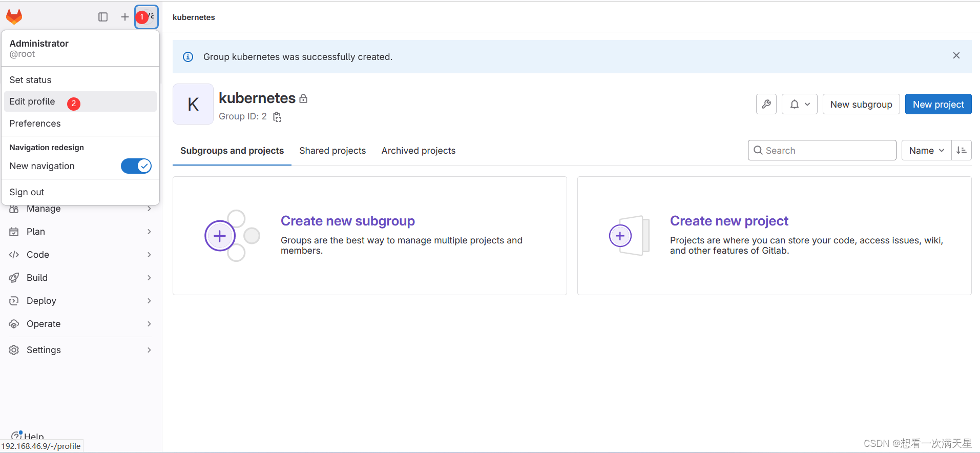Image resolution: width=980 pixels, height=453 pixels.
Task: Click the GitLab fox logo
Action: [x=14, y=17]
